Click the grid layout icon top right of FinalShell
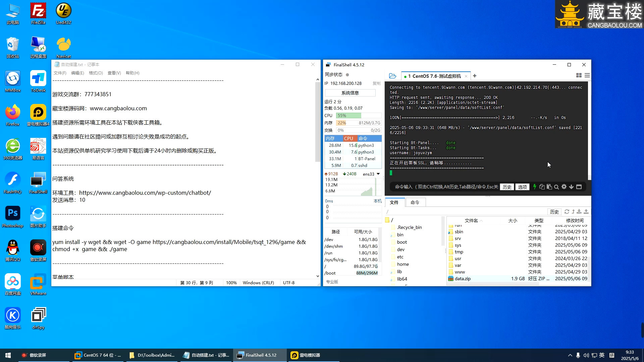Image resolution: width=644 pixels, height=362 pixels. point(579,76)
